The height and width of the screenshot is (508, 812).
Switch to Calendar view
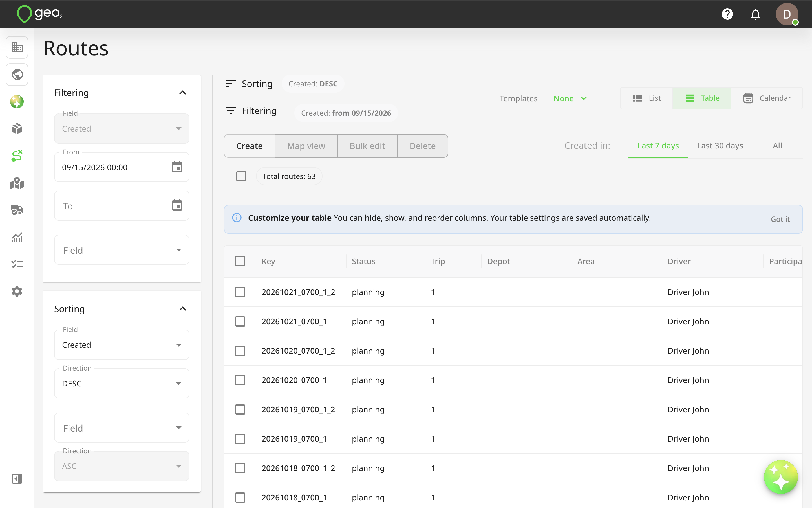[767, 98]
